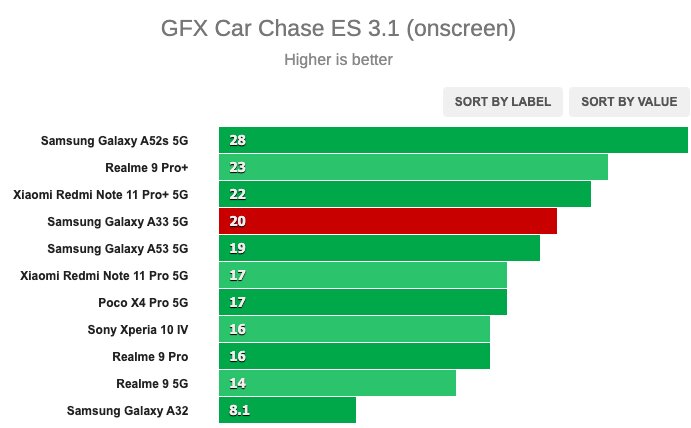Click the Samsung Galaxy A33 5G label
The image size is (691, 428).
[x=118, y=222]
